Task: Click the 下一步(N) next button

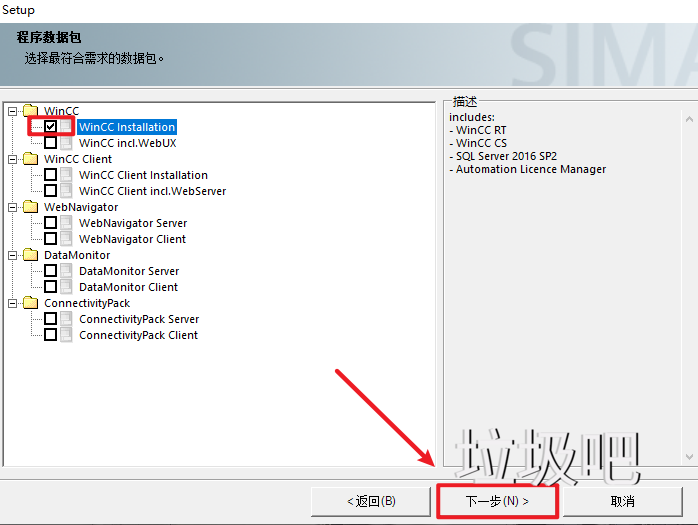Action: [497, 501]
